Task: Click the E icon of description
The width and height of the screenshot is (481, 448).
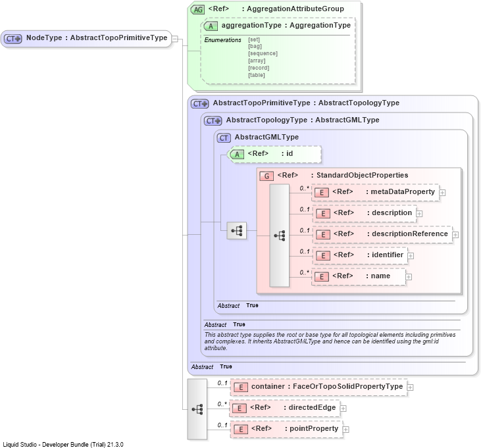Action: (322, 214)
